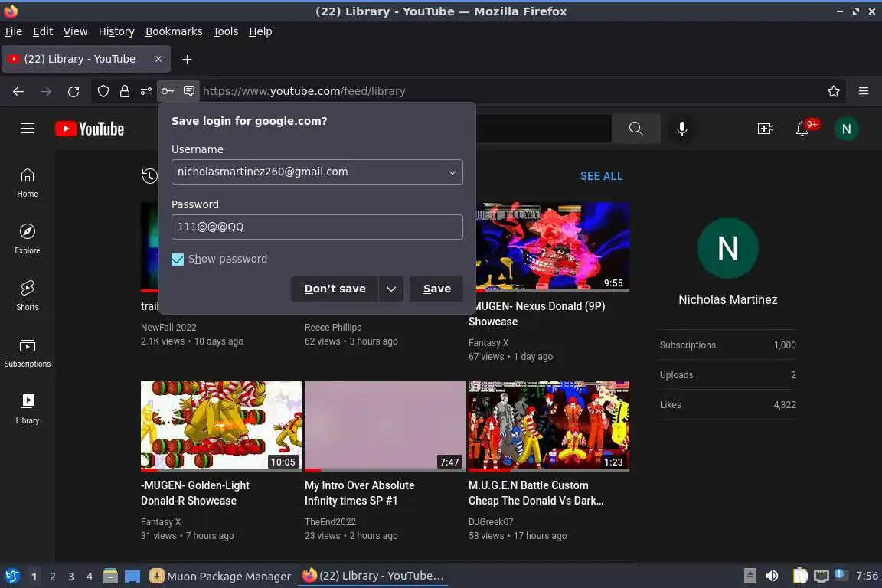Open Explore in the YouTube sidebar
Image resolution: width=882 pixels, height=588 pixels.
(28, 239)
